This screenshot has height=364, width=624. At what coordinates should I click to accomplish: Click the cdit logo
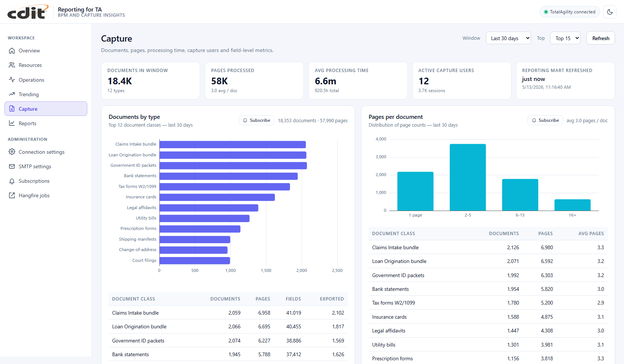pos(28,12)
